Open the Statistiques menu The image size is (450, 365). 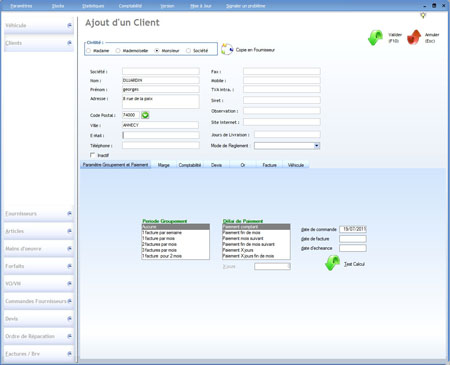93,6
